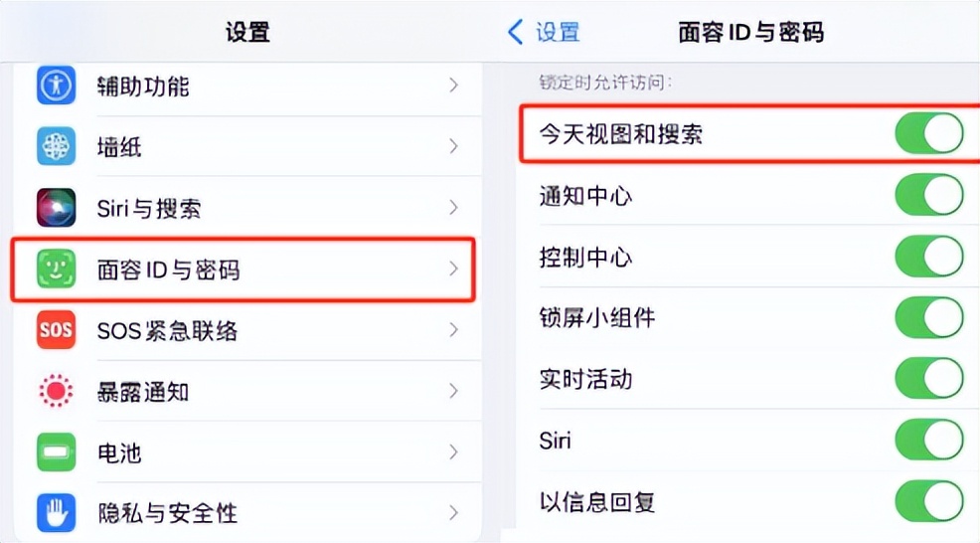This screenshot has width=980, height=543.
Task: Tap the Privacy hand (隐私与安全性) icon
Action: pos(57,513)
